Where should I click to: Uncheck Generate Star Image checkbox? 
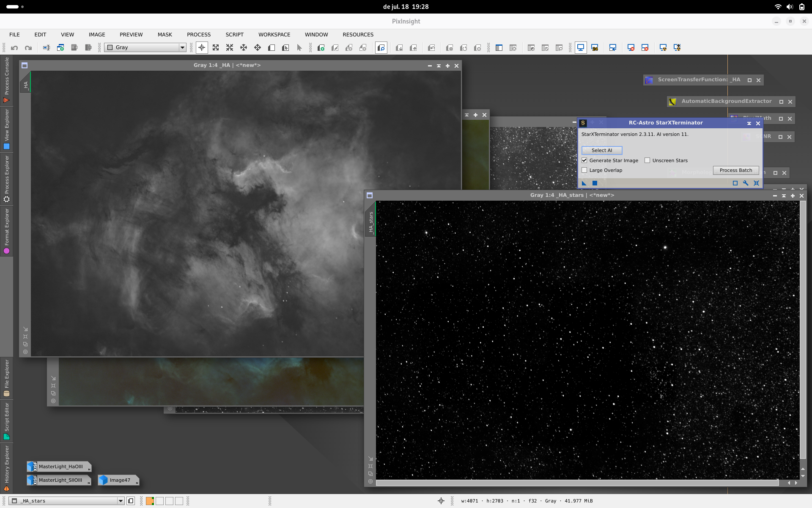coord(584,160)
